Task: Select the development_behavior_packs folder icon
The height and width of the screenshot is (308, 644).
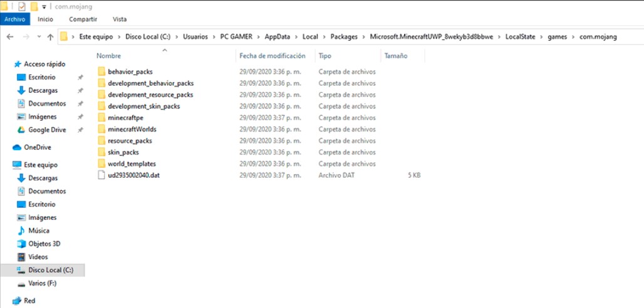Action: click(x=101, y=83)
